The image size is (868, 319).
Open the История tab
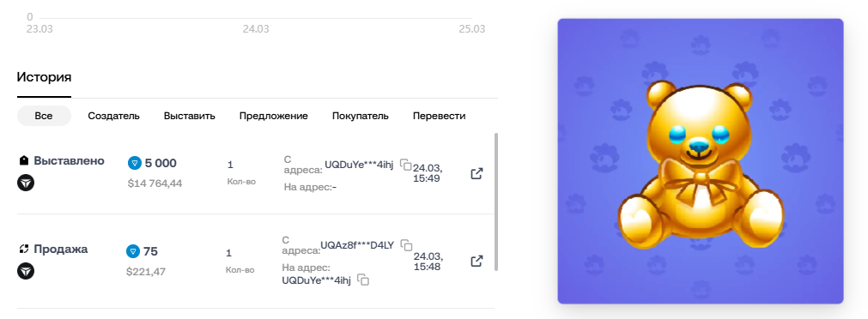(44, 77)
